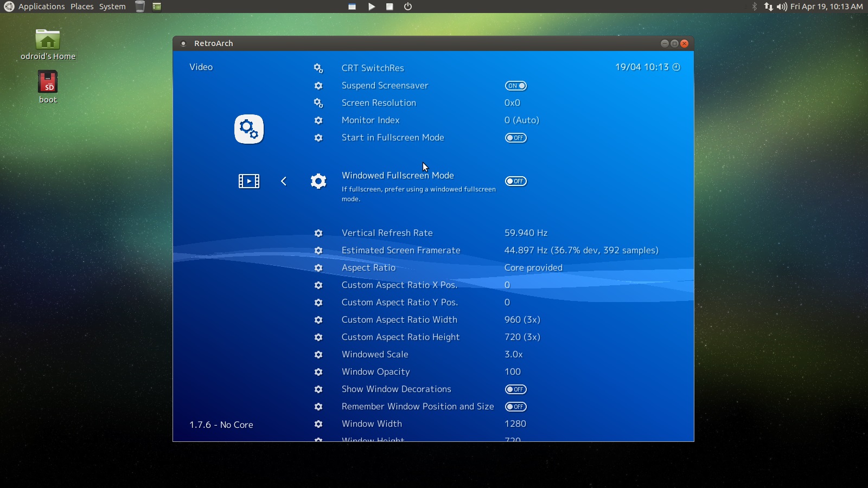Open the Video playlist film icon in the sidebar

248,181
